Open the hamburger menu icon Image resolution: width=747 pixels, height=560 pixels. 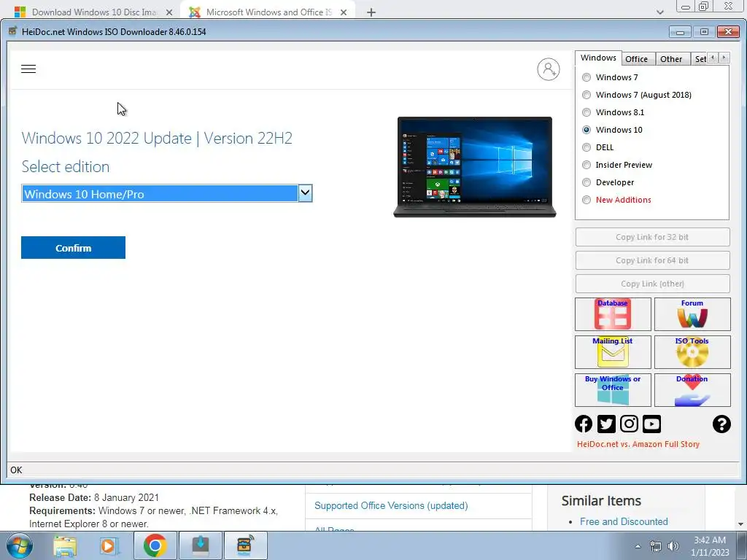(28, 69)
